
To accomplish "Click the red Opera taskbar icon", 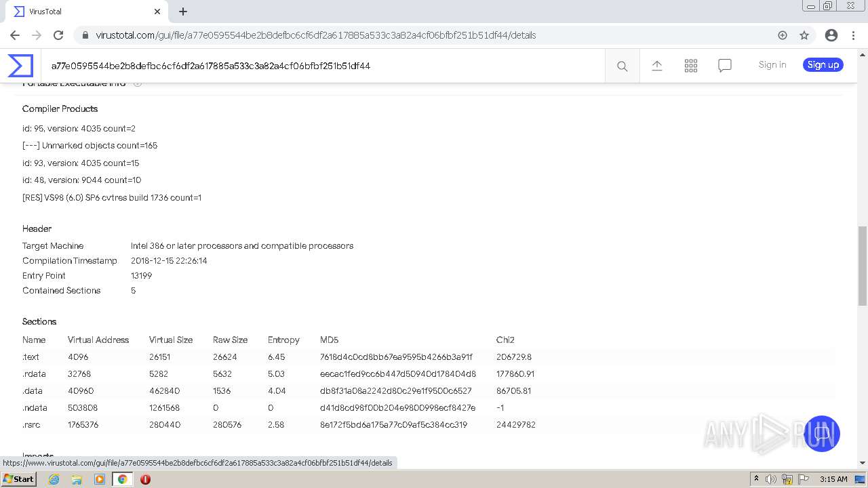I will coord(145,479).
